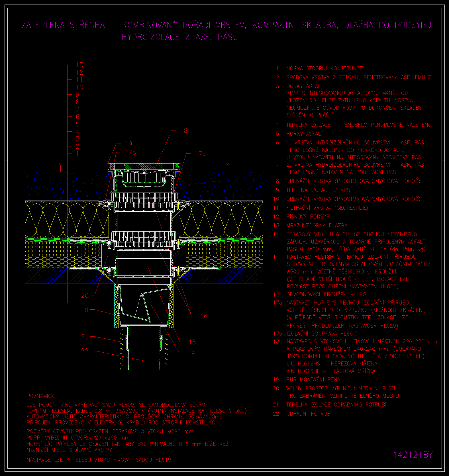449x476 pixels.
Task: Click 'TERASOVÝ VTOK HL616H' legend line
Action: [354, 234]
